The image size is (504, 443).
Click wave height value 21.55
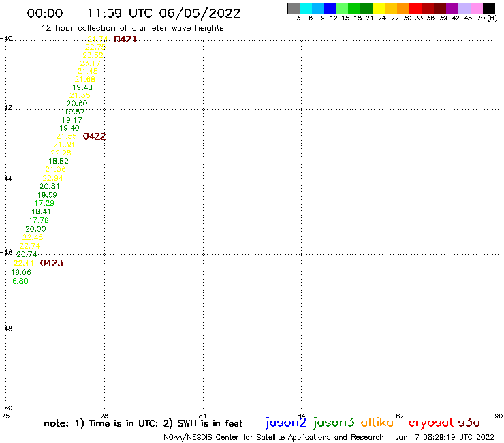click(67, 136)
